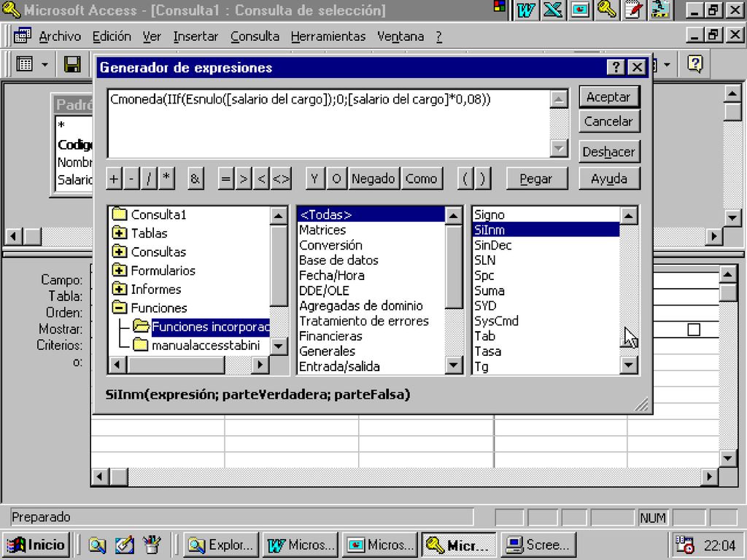This screenshot has width=747, height=560.
Task: Select the Conversión function category
Action: (330, 245)
